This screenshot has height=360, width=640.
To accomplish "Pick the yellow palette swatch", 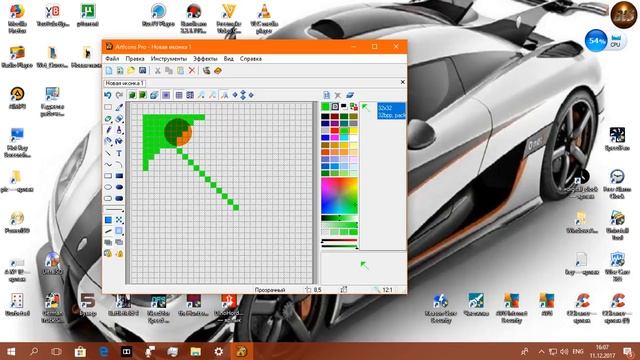I will click(x=353, y=131).
